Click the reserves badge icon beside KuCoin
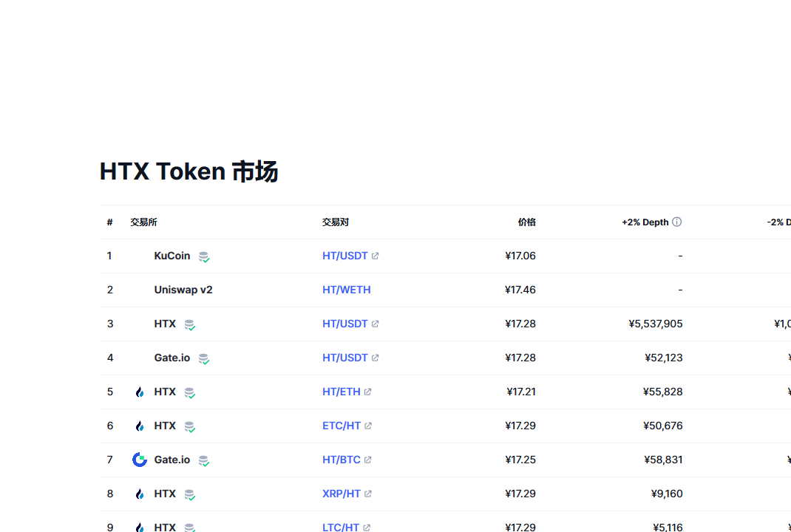This screenshot has width=791, height=532. coord(204,256)
